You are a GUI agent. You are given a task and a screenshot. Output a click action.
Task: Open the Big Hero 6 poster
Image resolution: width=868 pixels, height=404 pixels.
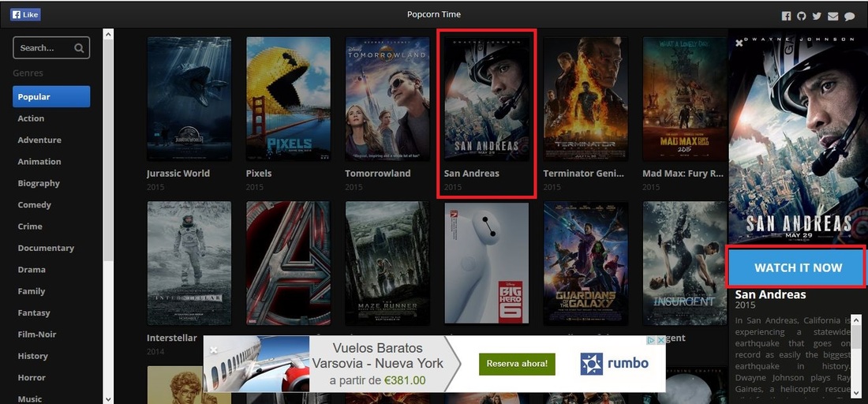click(487, 263)
